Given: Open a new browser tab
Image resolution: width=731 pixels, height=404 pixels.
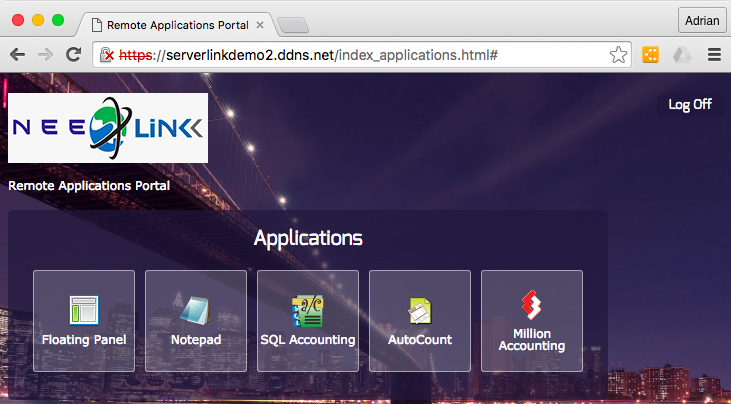Looking at the screenshot, I should coord(292,24).
